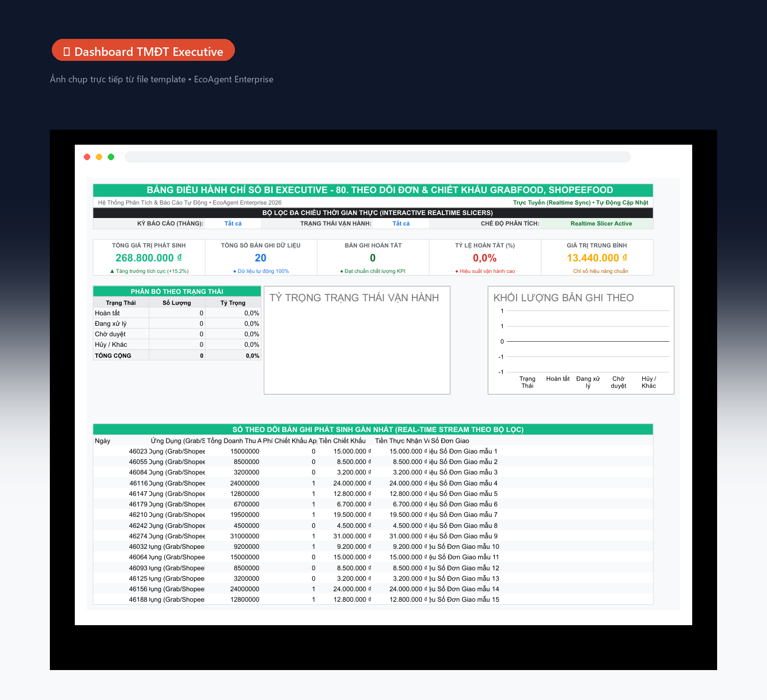Click the green Bảng Điều Hành Chỉ Số BI Executive banner
Screen dimensions: 767x700
(x=373, y=190)
